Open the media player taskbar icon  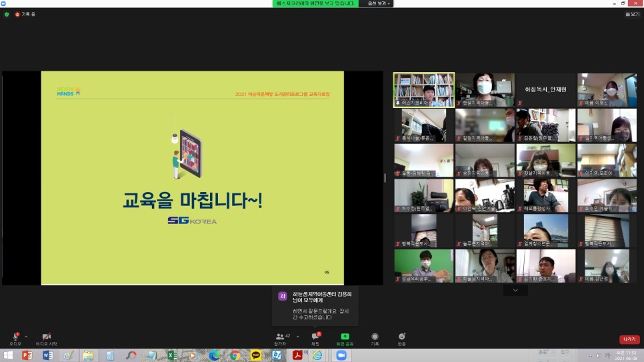tap(193, 355)
